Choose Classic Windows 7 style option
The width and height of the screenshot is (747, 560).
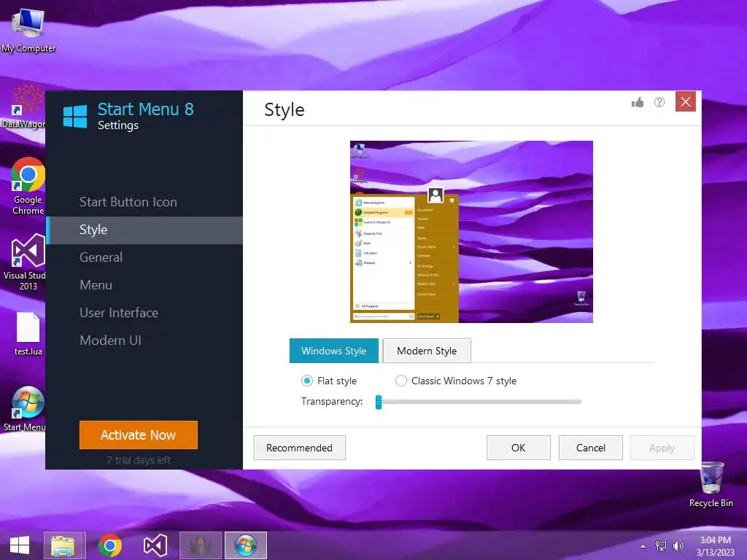[x=401, y=381]
